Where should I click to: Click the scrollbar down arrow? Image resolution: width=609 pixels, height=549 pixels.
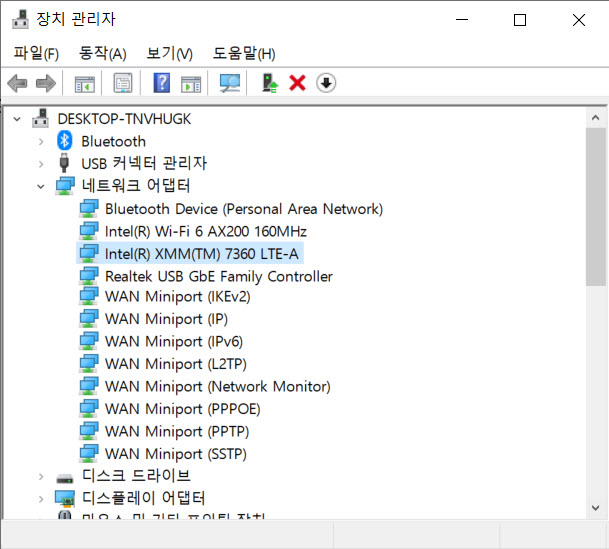click(x=595, y=507)
